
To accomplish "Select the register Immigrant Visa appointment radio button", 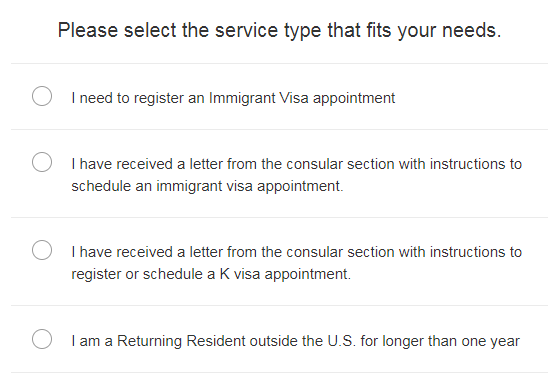I will [42, 96].
